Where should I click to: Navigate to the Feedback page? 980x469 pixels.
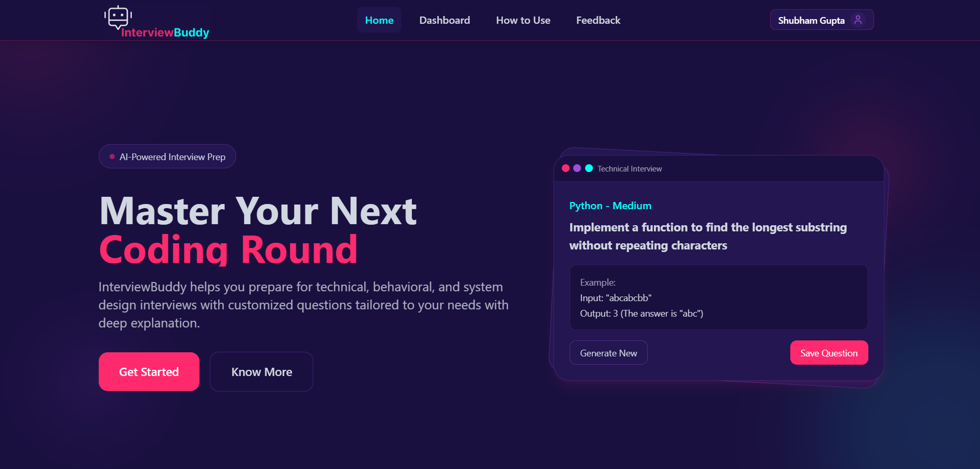coord(598,20)
